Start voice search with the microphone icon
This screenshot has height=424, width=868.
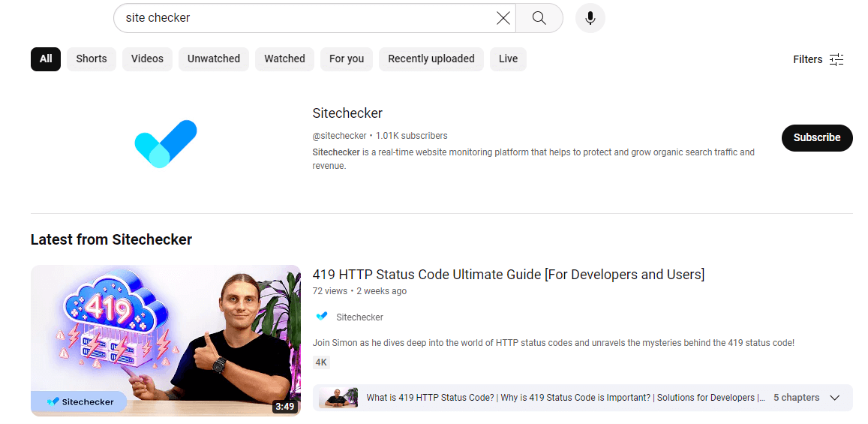tap(590, 18)
